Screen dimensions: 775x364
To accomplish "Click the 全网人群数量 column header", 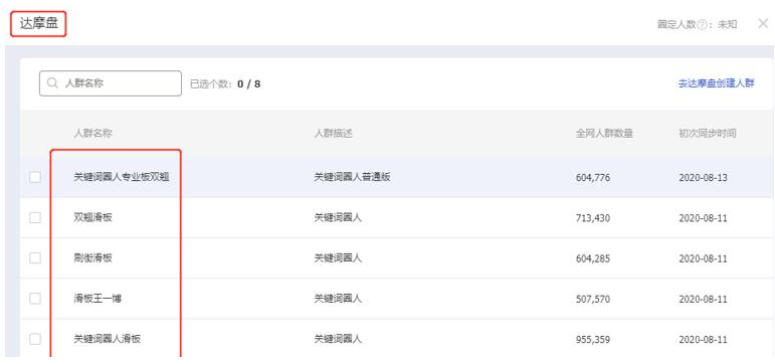I will 604,134.
